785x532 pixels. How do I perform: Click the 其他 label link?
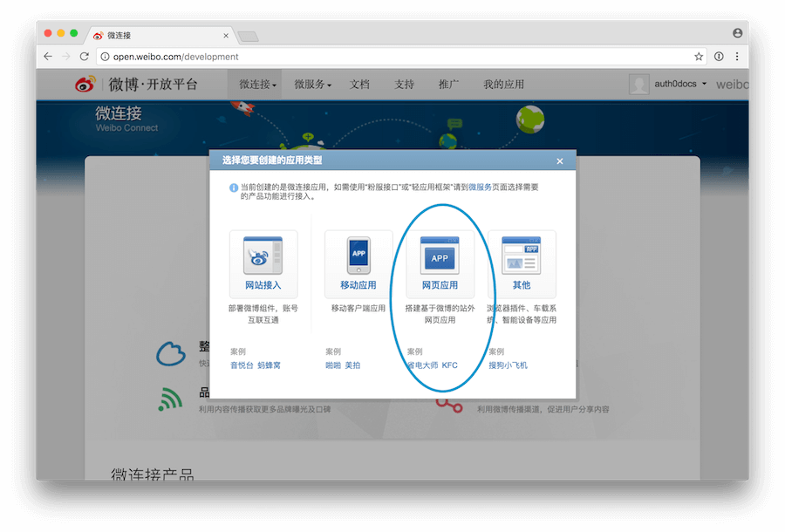click(522, 285)
